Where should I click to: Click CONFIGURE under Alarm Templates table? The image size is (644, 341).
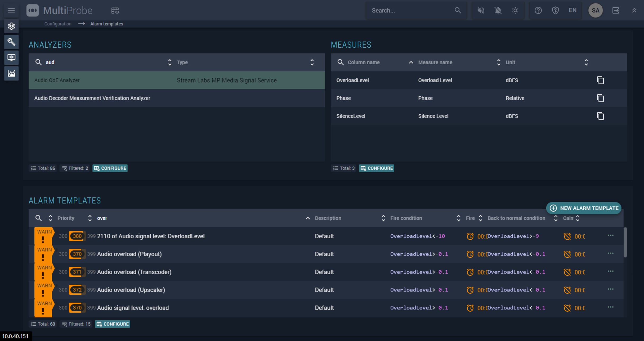tap(113, 324)
